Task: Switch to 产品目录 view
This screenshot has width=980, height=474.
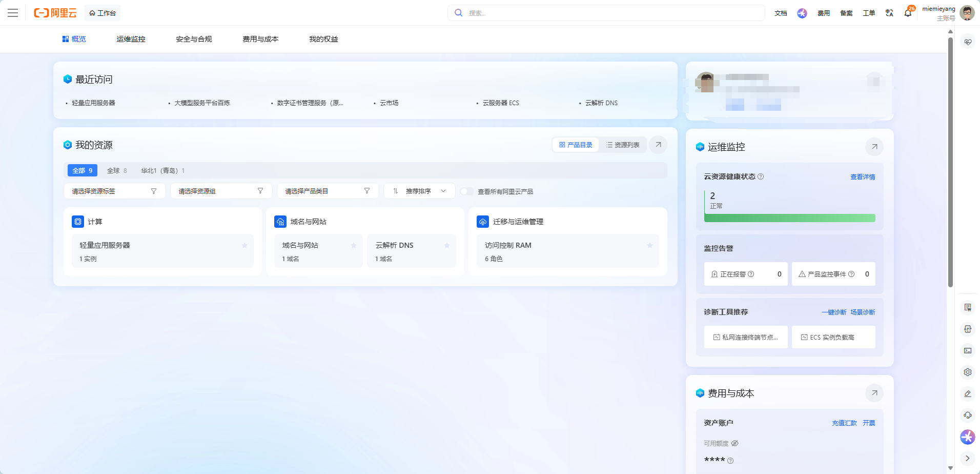Action: pyautogui.click(x=576, y=145)
